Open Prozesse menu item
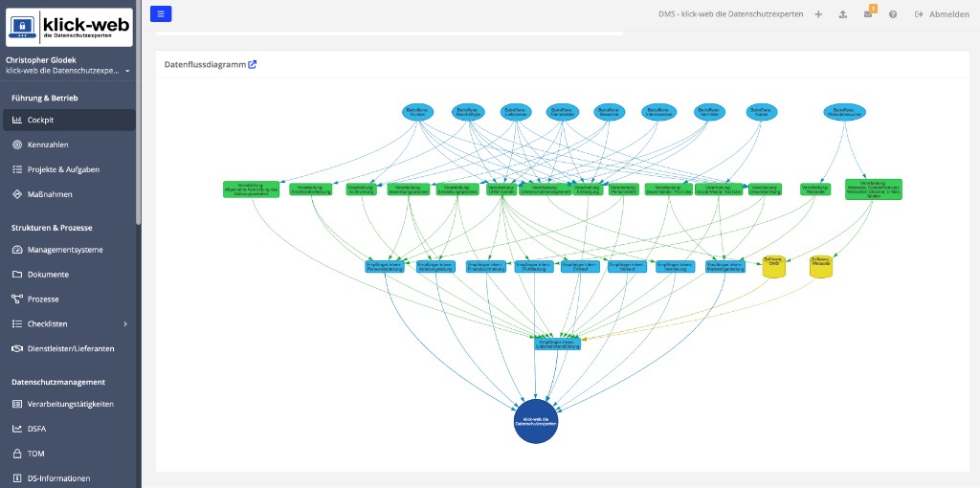980x488 pixels. (69, 299)
